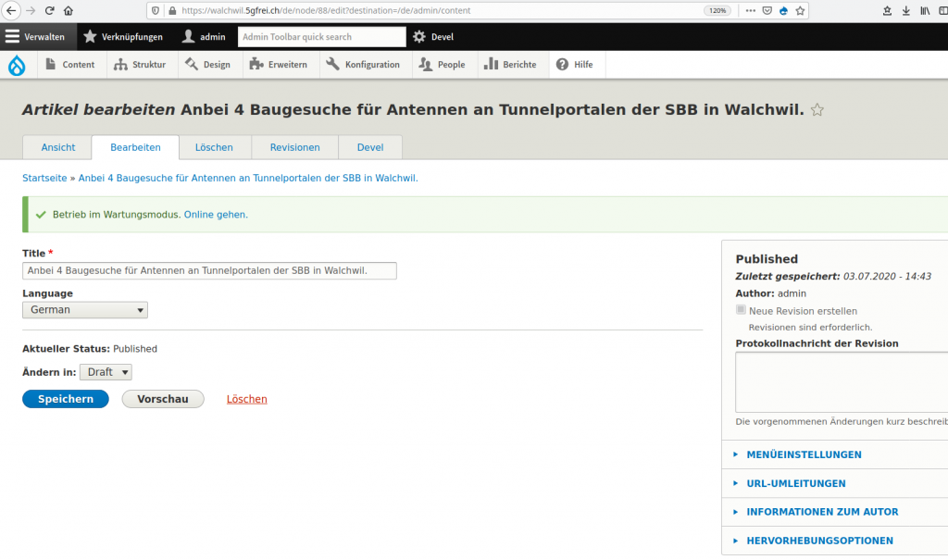Open the Erweitern modules page
The image size is (948, 560).
click(x=279, y=65)
